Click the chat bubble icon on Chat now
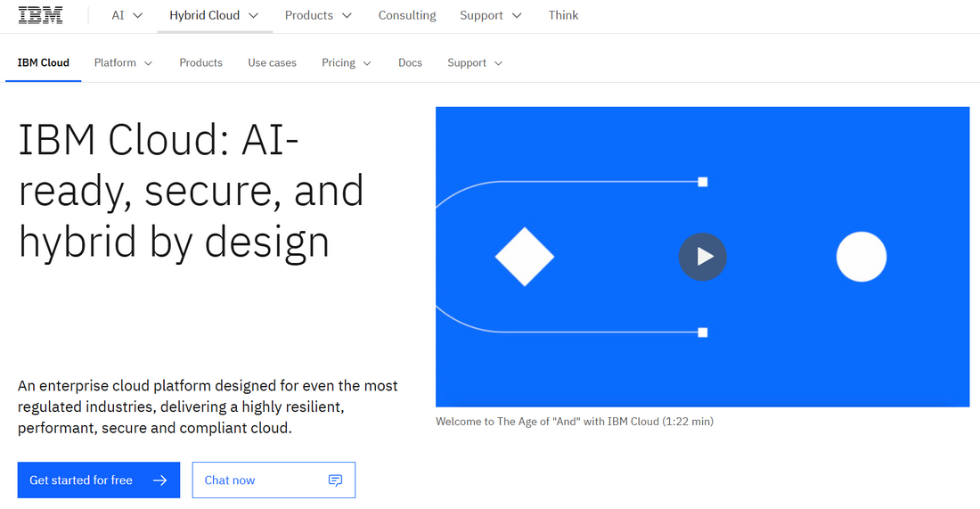 pyautogui.click(x=335, y=480)
